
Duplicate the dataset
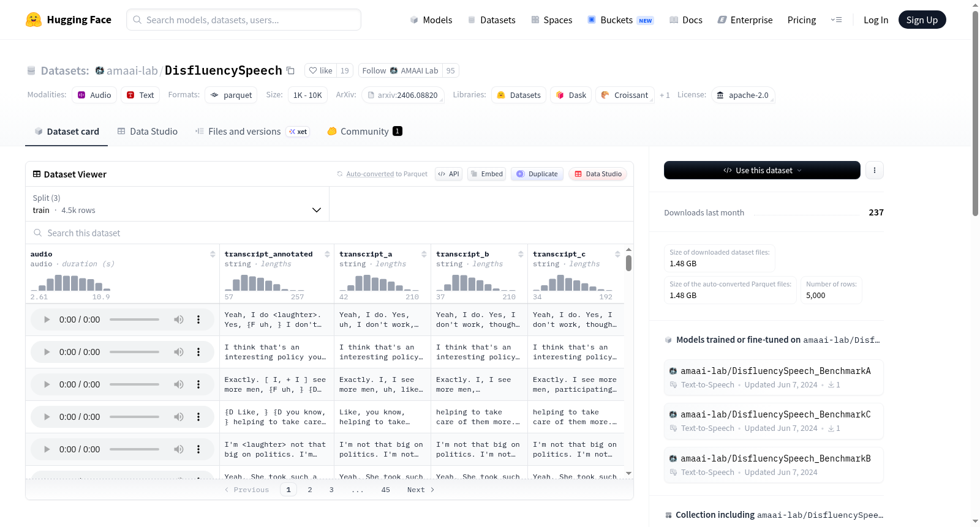(x=537, y=174)
